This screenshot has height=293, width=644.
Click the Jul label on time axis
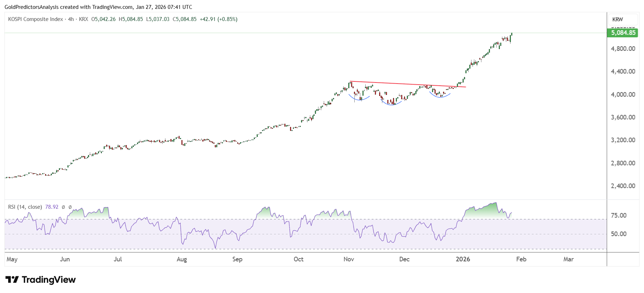click(x=118, y=259)
